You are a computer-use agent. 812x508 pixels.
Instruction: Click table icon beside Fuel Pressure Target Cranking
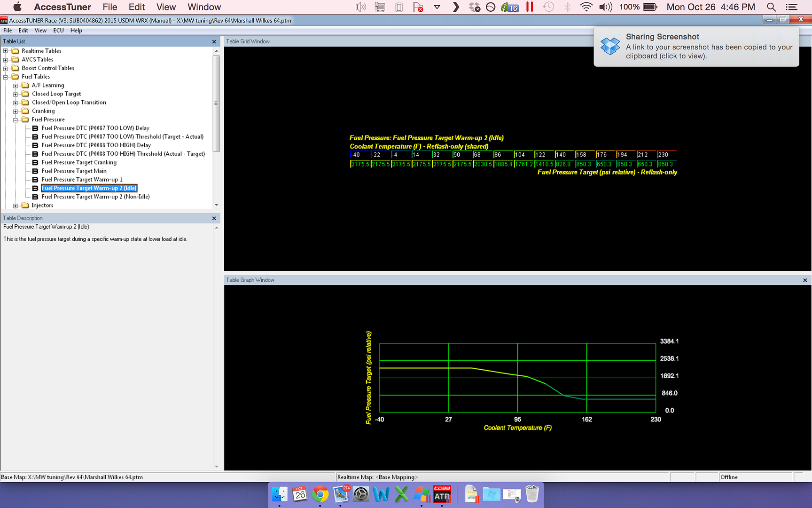pos(35,162)
